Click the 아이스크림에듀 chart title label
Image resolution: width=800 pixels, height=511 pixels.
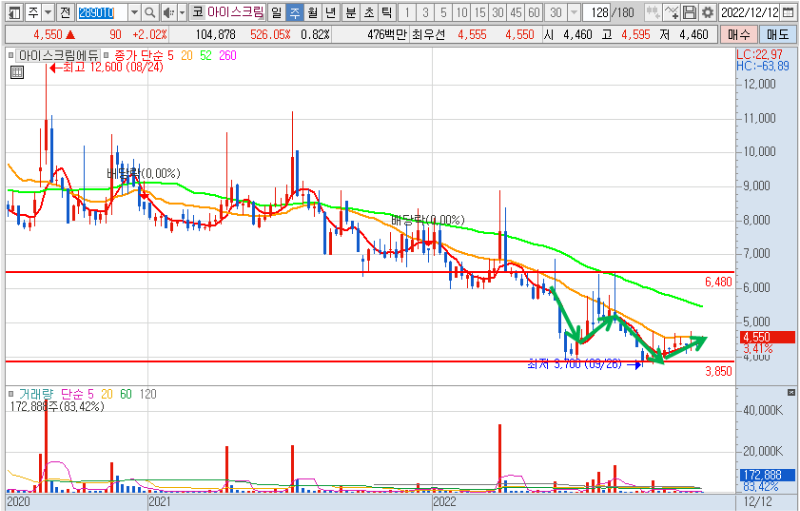(58, 55)
